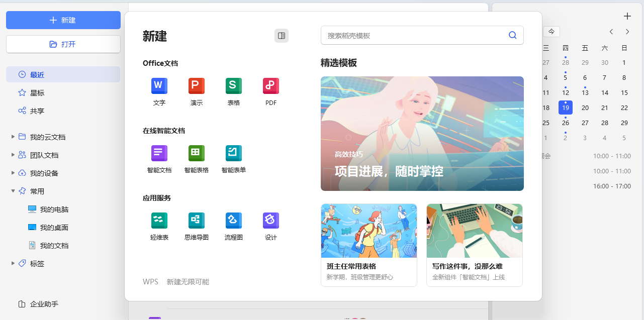Expand the 团队文档 tree node
Image resolution: width=644 pixels, height=320 pixels.
click(x=13, y=155)
